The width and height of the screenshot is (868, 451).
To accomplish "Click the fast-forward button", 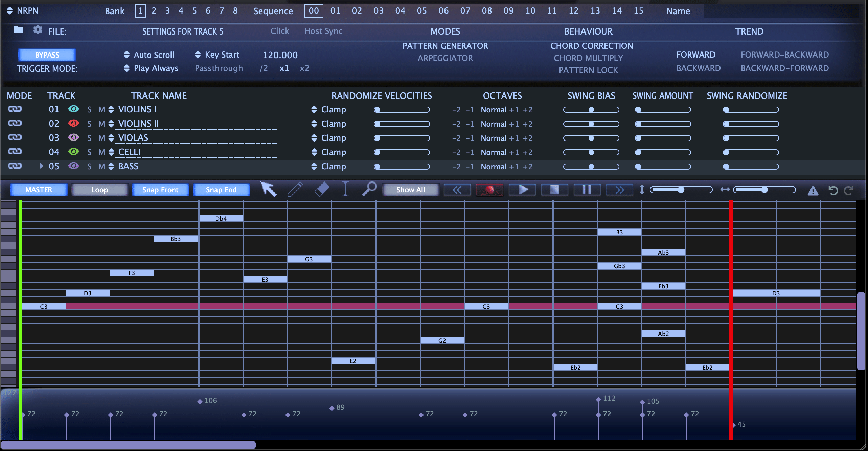I will click(x=619, y=190).
